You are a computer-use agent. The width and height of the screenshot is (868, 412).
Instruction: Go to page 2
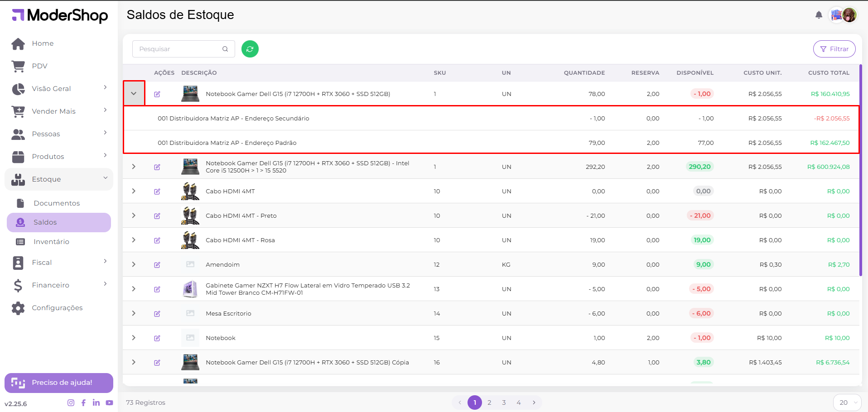tap(489, 402)
